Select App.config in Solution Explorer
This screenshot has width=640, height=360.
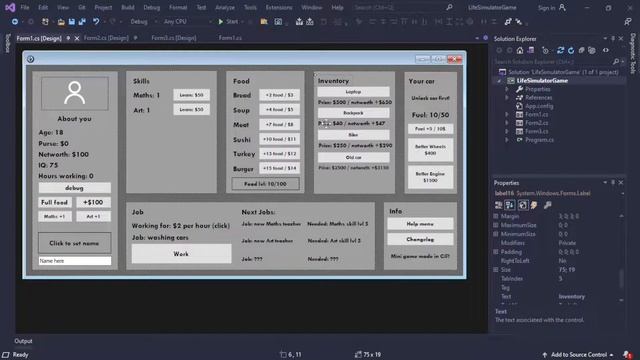point(539,106)
